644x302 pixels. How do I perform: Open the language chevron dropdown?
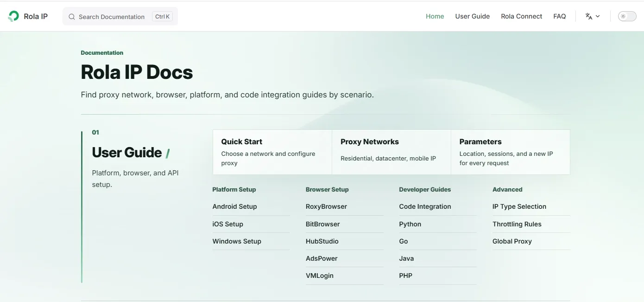click(x=598, y=16)
